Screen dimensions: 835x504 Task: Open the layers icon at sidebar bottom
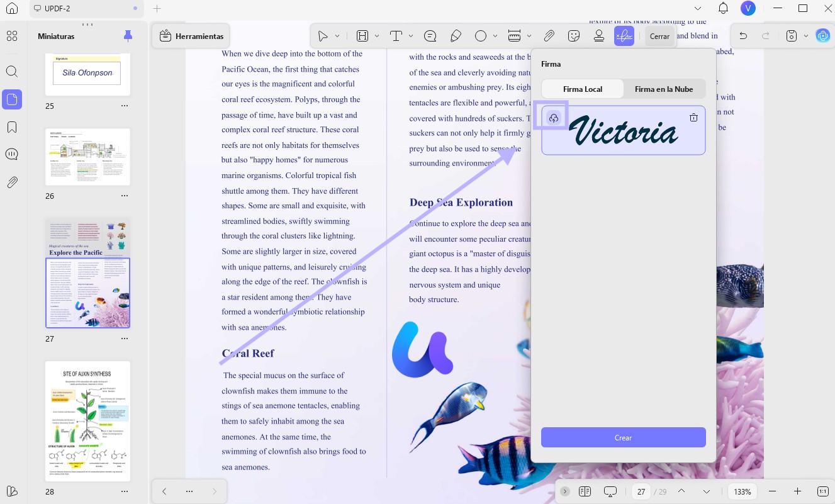tap(12, 491)
